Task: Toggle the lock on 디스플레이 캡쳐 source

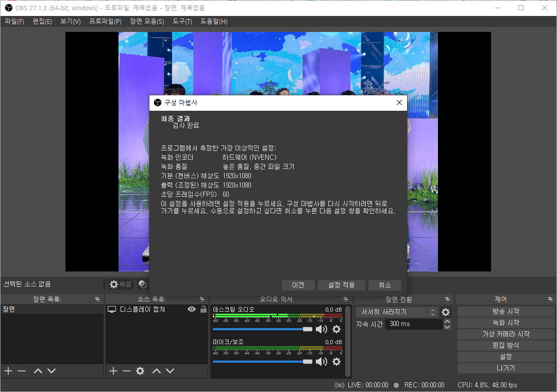Action: 203,309
